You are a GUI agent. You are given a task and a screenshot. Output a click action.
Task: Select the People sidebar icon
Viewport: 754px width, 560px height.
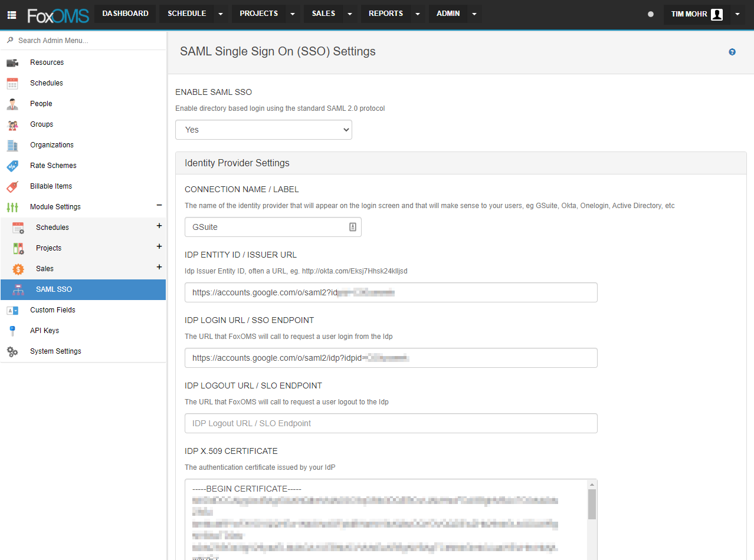[x=13, y=103]
